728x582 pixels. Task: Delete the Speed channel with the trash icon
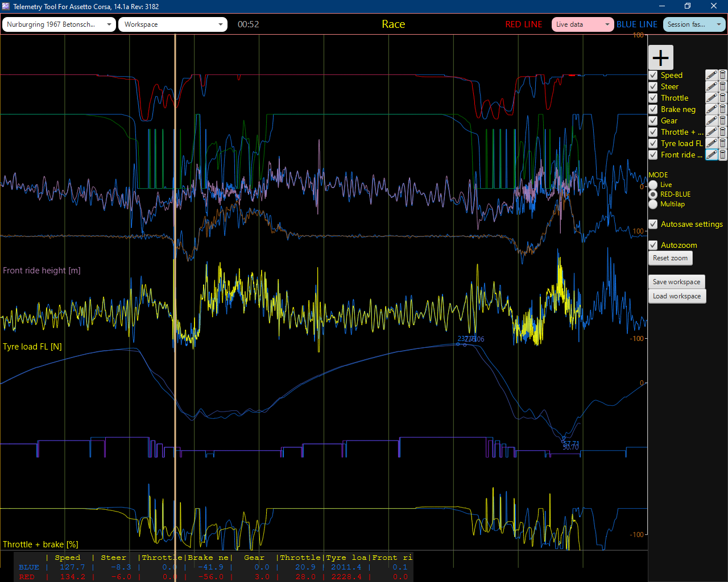click(x=722, y=75)
